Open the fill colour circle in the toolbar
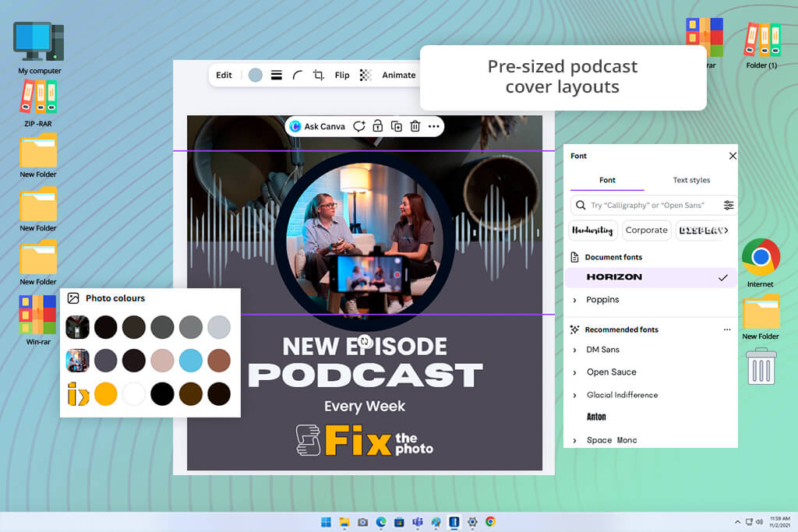Image resolution: width=798 pixels, height=532 pixels. pyautogui.click(x=256, y=76)
